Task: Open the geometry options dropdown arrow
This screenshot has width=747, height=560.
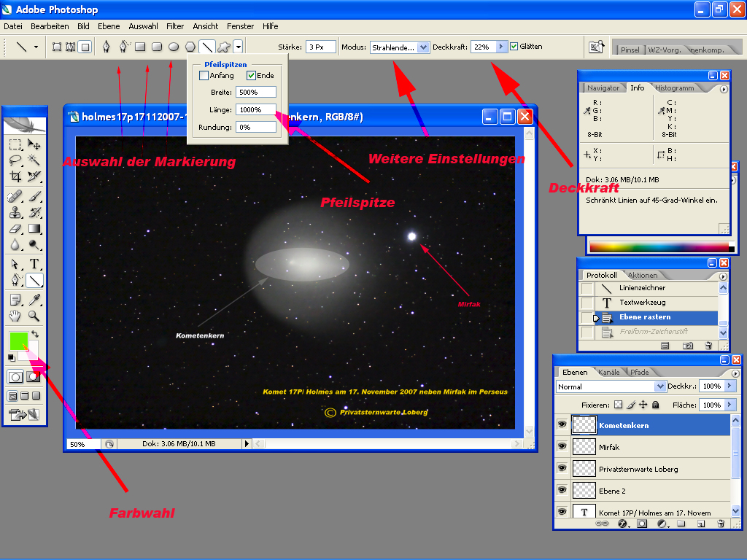Action: [x=239, y=47]
